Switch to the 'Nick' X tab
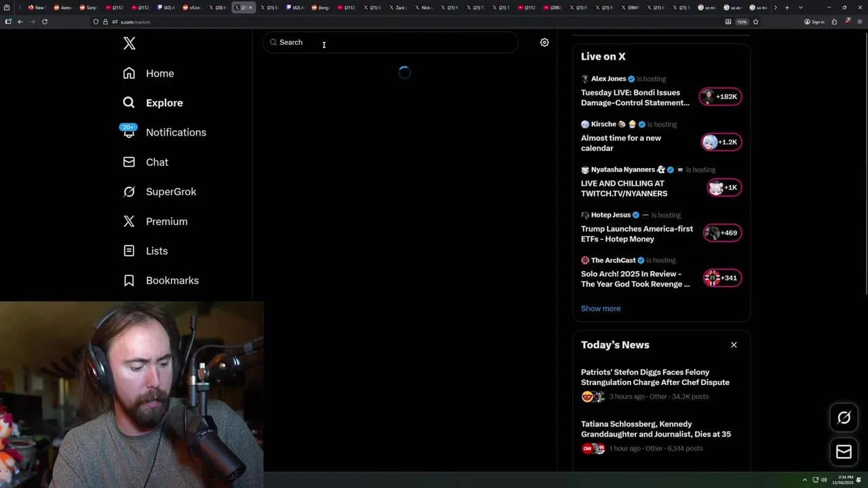Image resolution: width=868 pixels, height=488 pixels. 423,7
